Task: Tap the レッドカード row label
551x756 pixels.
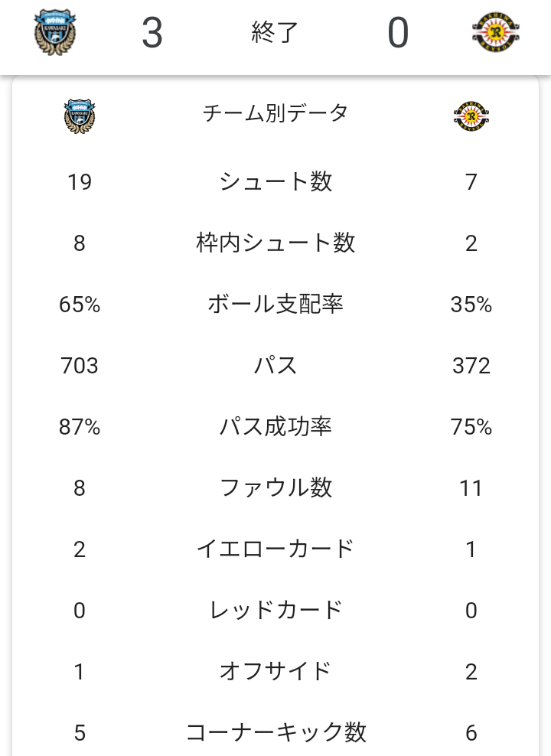Action: click(275, 611)
